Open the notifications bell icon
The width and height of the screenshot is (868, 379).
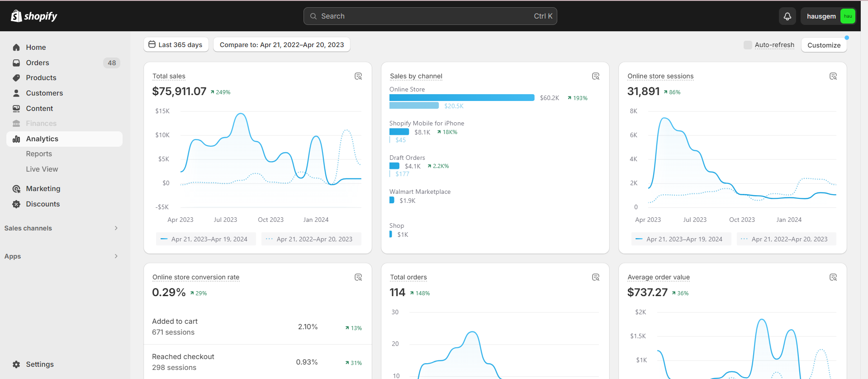787,16
